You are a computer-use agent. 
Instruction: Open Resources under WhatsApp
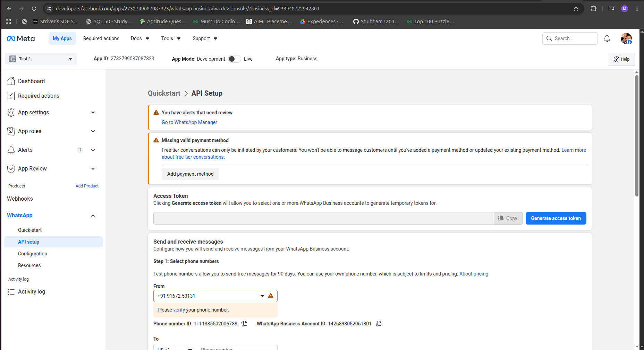click(29, 265)
